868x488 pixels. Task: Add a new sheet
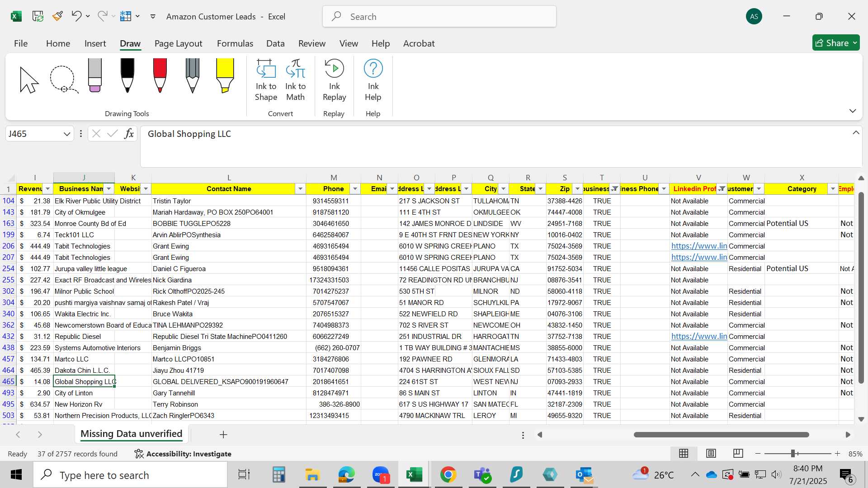click(x=223, y=434)
